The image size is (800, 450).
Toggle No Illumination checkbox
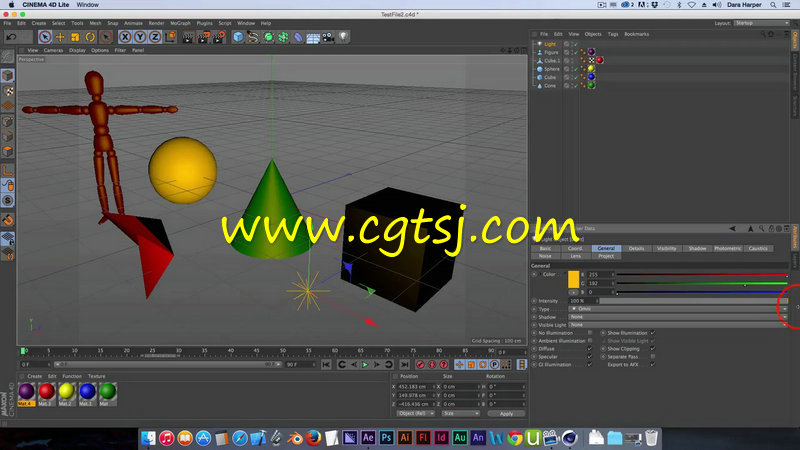590,333
